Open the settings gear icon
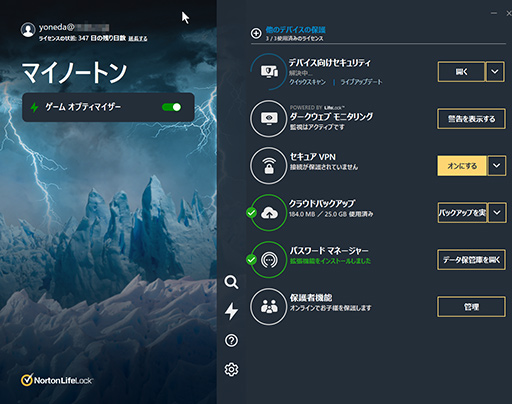Screen dimensions: 512x404 [x=231, y=369]
